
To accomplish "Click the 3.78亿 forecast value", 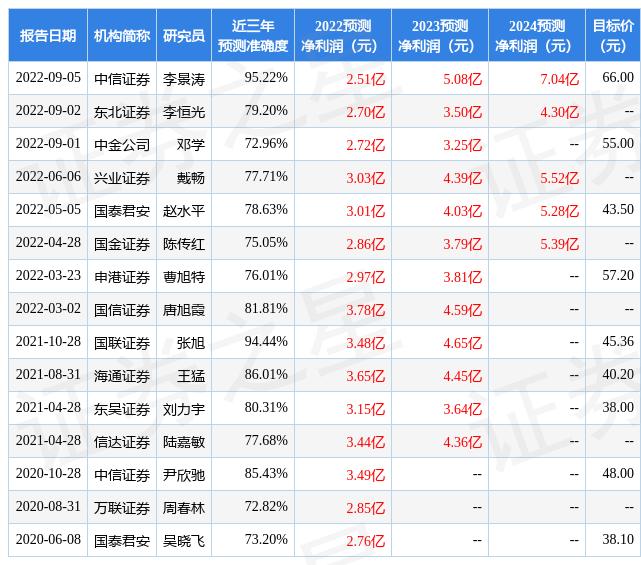I will [365, 311].
